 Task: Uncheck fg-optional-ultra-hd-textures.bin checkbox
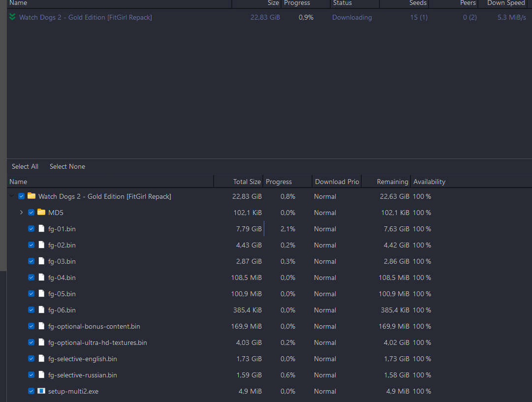[31, 342]
